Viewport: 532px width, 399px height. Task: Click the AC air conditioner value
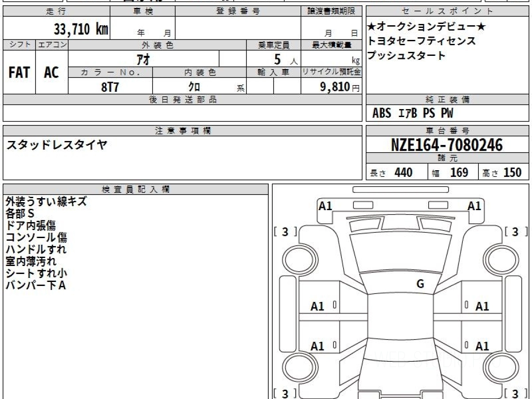(51, 72)
